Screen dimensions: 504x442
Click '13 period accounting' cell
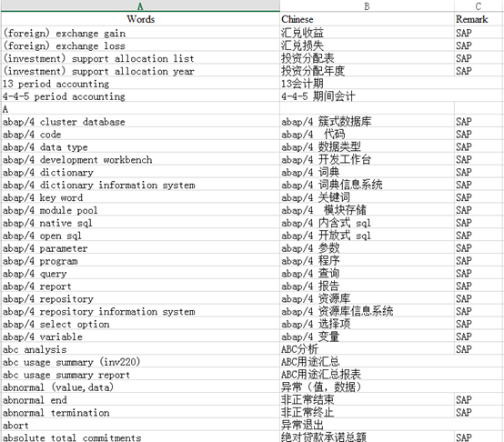click(x=140, y=84)
